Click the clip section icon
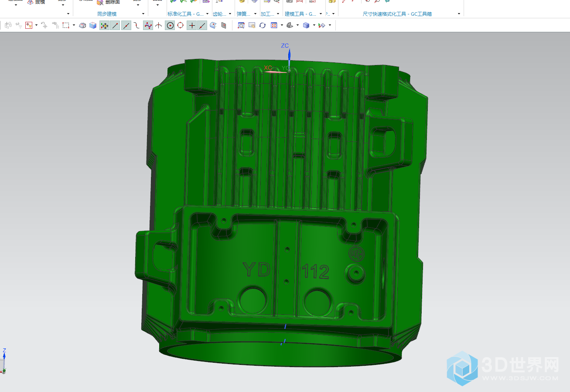Viewport: 570px width, 392px height. tap(322, 25)
